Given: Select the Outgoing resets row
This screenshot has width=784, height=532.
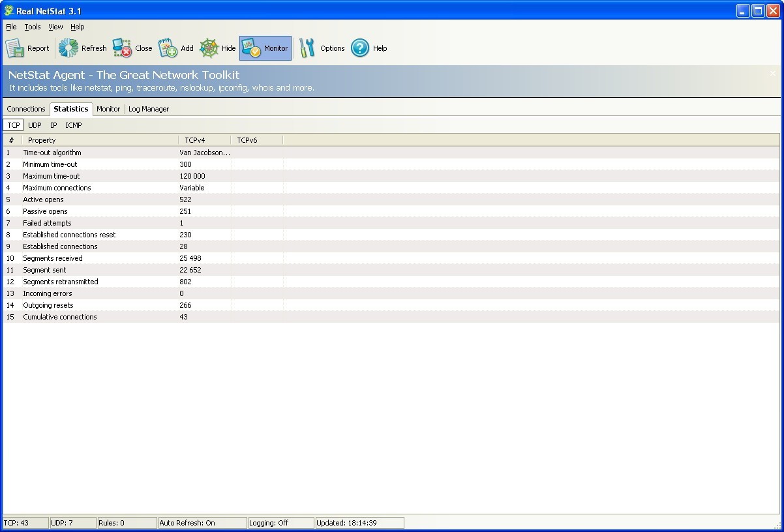Looking at the screenshot, I should [x=391, y=305].
